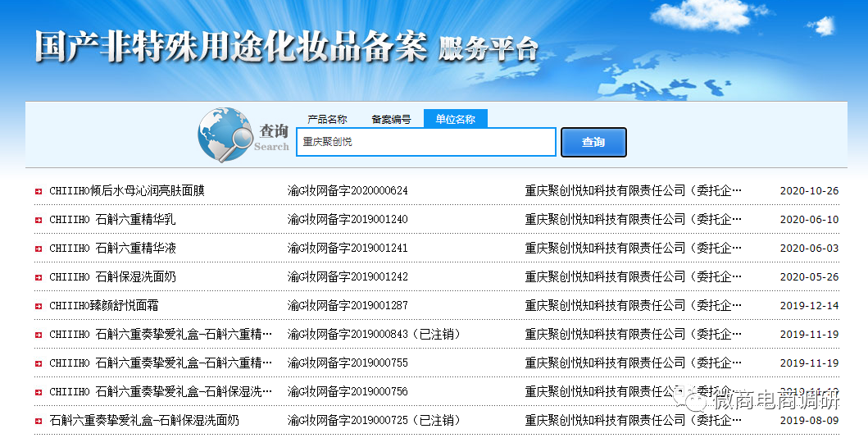The height and width of the screenshot is (438, 868).
Task: Click record number 渝G妆网备字2019000755
Action: 347,363
